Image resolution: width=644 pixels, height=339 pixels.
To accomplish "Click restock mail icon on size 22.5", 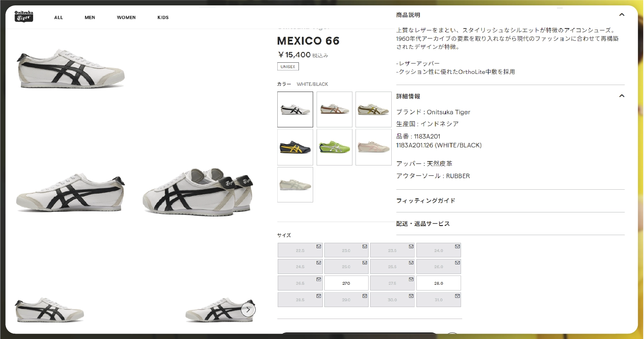I will (x=319, y=246).
